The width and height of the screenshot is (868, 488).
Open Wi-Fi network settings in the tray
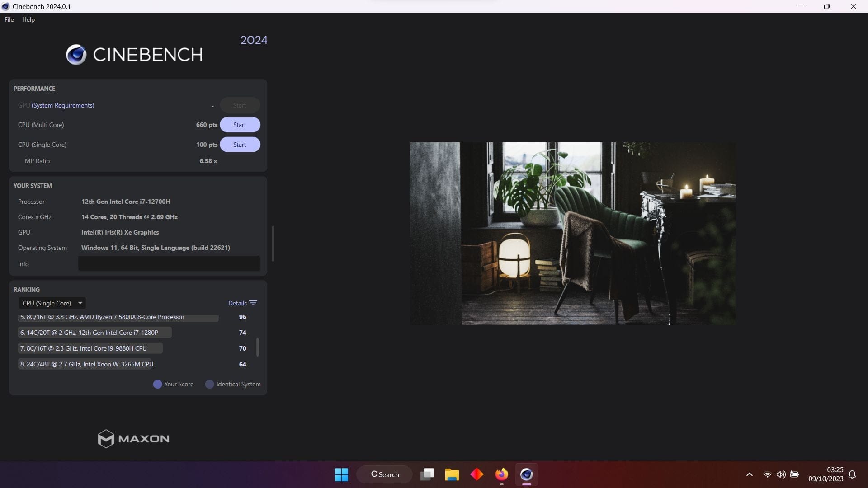pyautogui.click(x=767, y=474)
